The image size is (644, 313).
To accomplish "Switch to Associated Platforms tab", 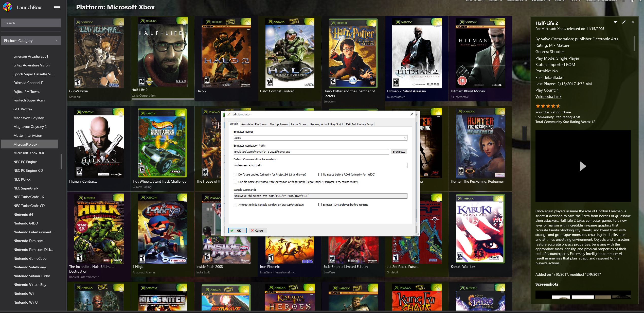I will point(254,124).
